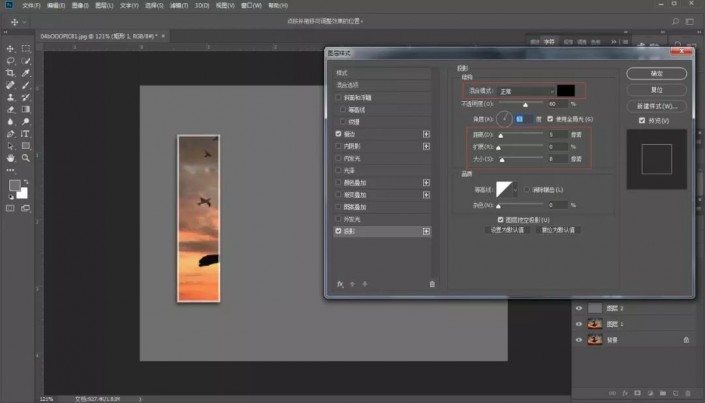The height and width of the screenshot is (403, 705).
Task: Hide the 背景 (Background) layer via its eye icon
Action: point(579,340)
